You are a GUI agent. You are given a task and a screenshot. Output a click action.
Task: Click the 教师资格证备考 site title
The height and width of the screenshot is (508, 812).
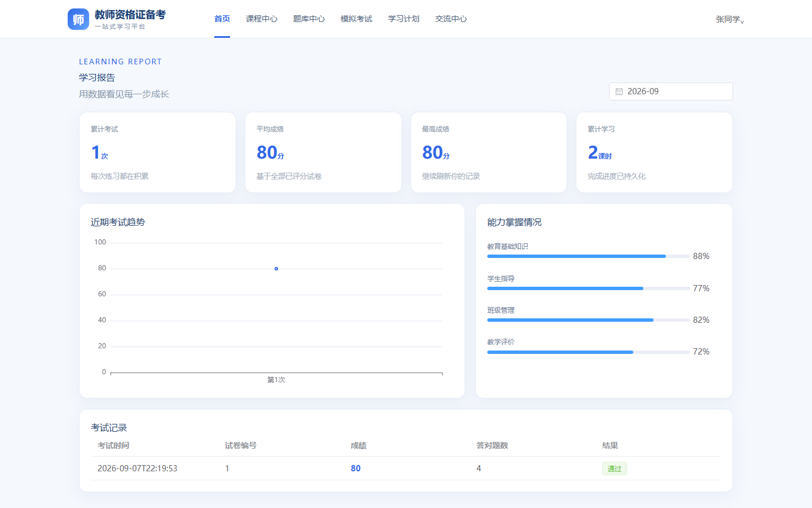click(x=130, y=15)
